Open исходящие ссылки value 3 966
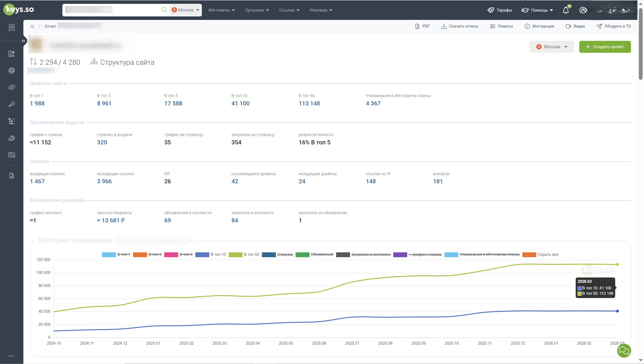Image resolution: width=644 pixels, height=364 pixels. point(104,182)
